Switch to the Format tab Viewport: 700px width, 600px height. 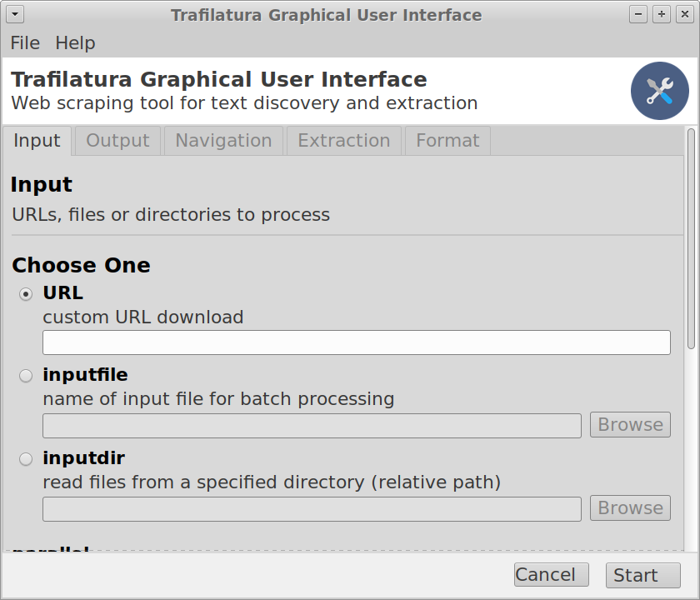(447, 141)
